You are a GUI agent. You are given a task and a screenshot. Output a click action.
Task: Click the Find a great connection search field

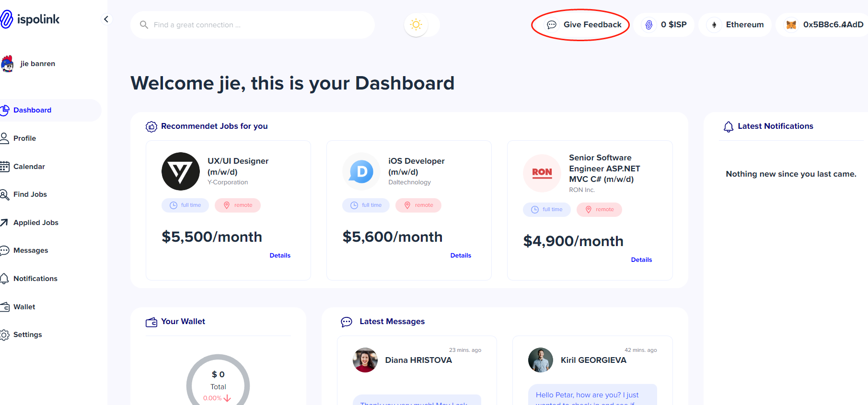click(254, 25)
